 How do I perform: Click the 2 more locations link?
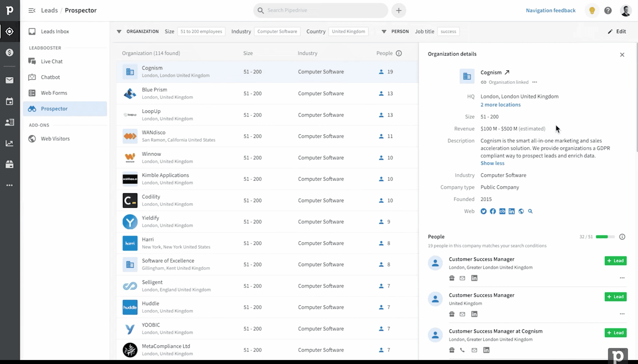point(500,105)
